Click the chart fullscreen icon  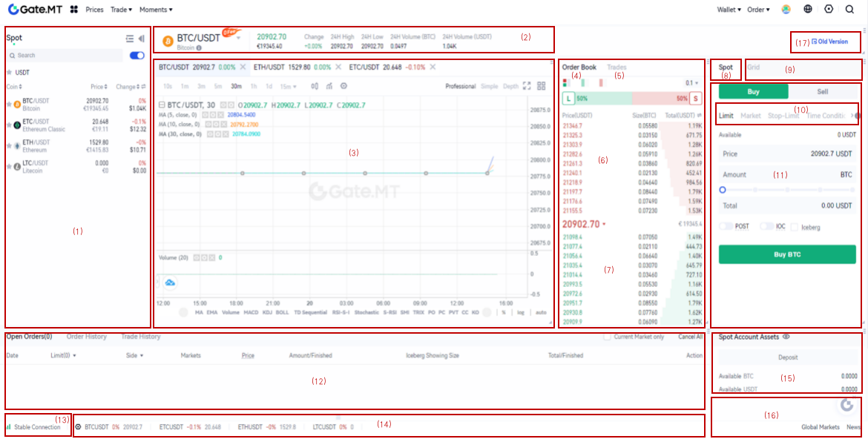[x=527, y=86]
